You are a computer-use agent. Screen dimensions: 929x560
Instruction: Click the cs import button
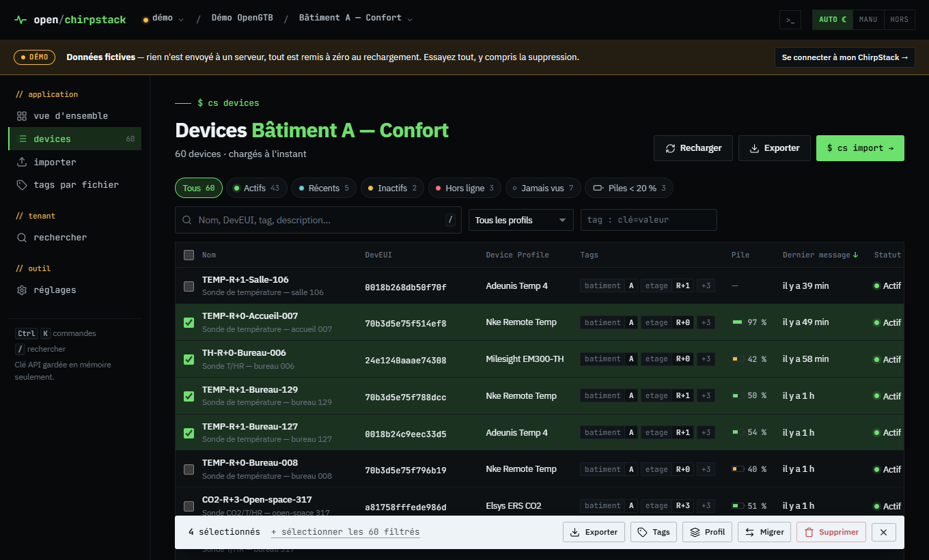click(x=860, y=148)
